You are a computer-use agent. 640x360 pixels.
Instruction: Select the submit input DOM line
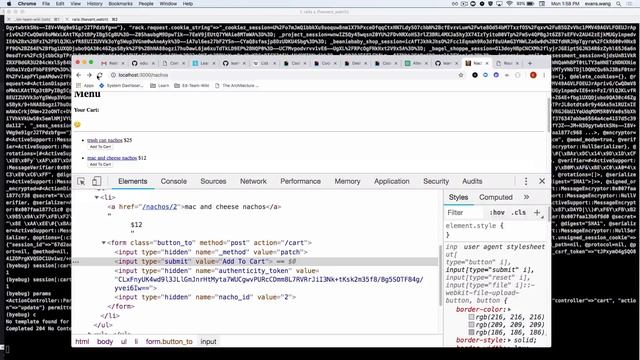[255, 262]
